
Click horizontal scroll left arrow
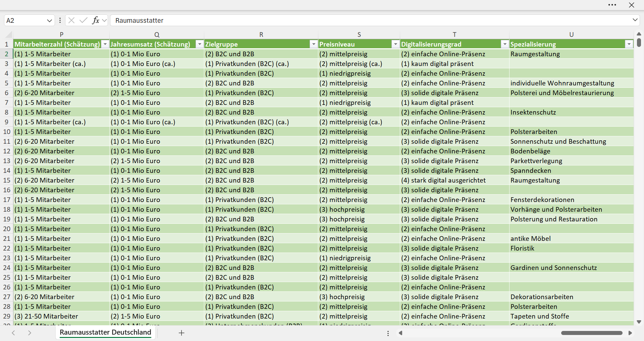(x=400, y=333)
